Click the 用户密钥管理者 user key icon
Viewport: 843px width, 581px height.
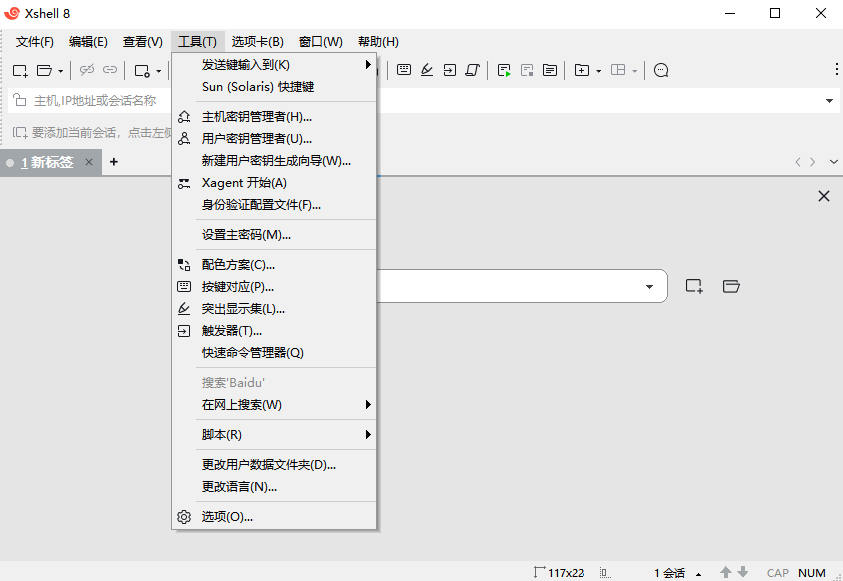click(184, 139)
